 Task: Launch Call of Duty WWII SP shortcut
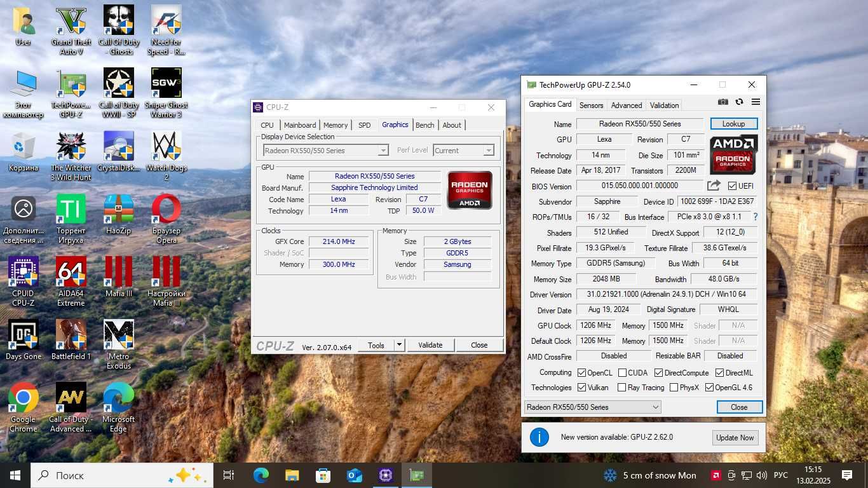coord(119,93)
